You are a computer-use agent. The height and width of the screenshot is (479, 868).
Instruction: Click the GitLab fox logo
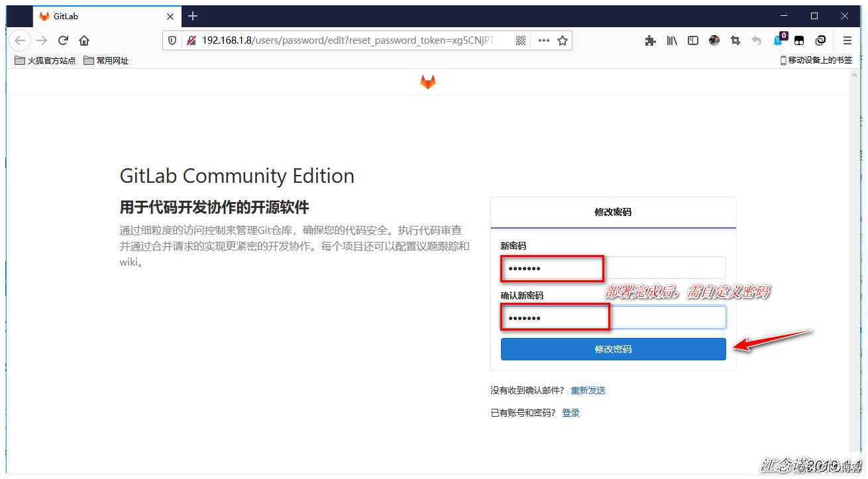click(x=428, y=82)
